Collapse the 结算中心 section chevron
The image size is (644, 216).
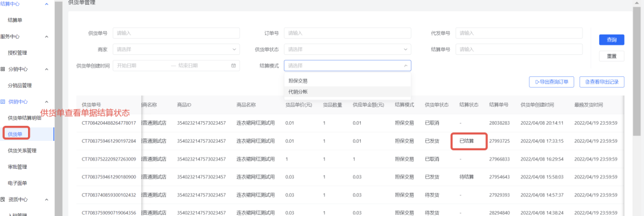pos(47,4)
